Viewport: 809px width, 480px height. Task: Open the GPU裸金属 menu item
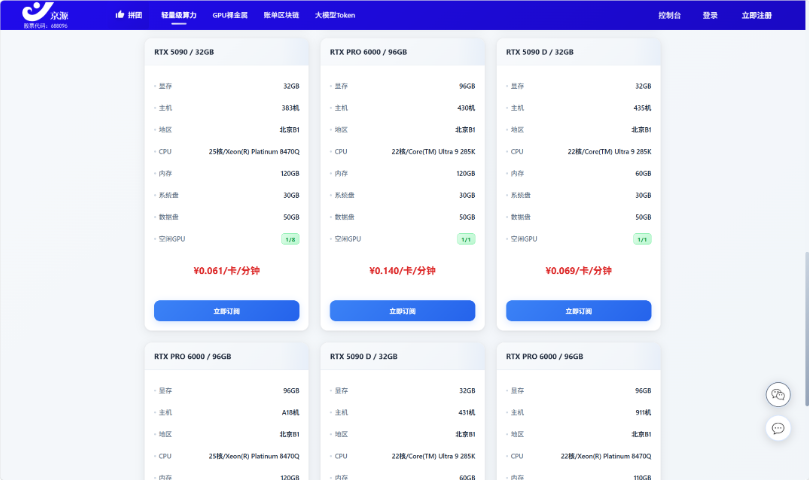click(230, 15)
